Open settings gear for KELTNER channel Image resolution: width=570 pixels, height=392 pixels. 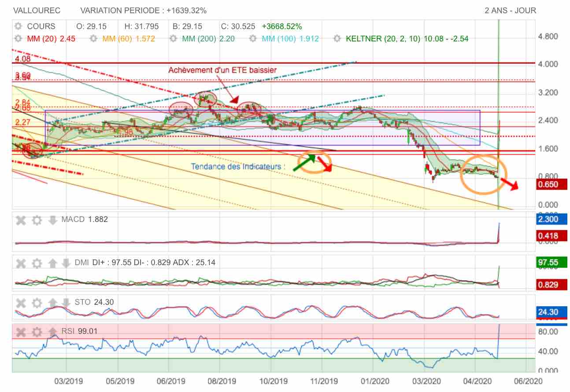click(337, 39)
